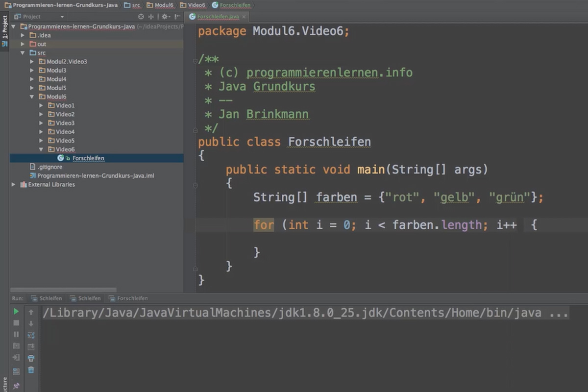This screenshot has width=588, height=392.
Task: Click Scroll from Source target icon
Action: click(141, 17)
